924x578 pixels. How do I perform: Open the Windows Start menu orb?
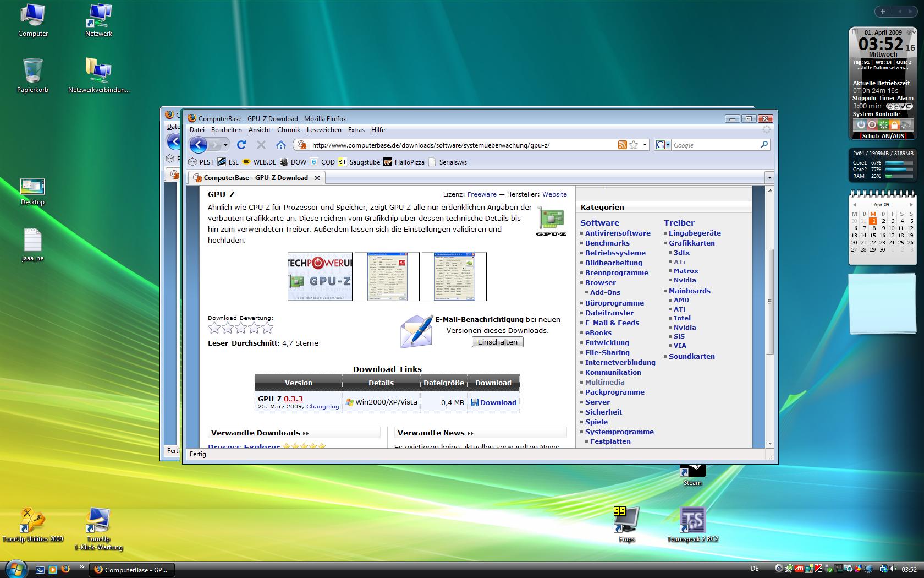tap(15, 569)
